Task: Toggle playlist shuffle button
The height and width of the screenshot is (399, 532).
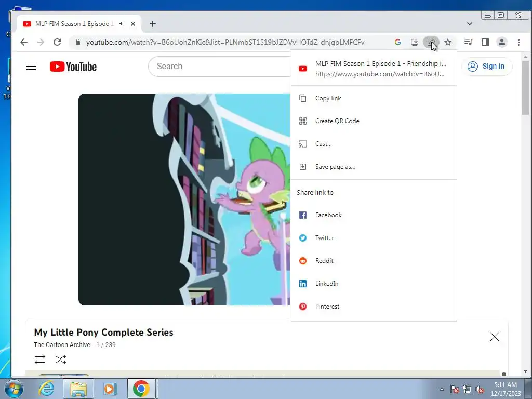Action: pos(61,360)
